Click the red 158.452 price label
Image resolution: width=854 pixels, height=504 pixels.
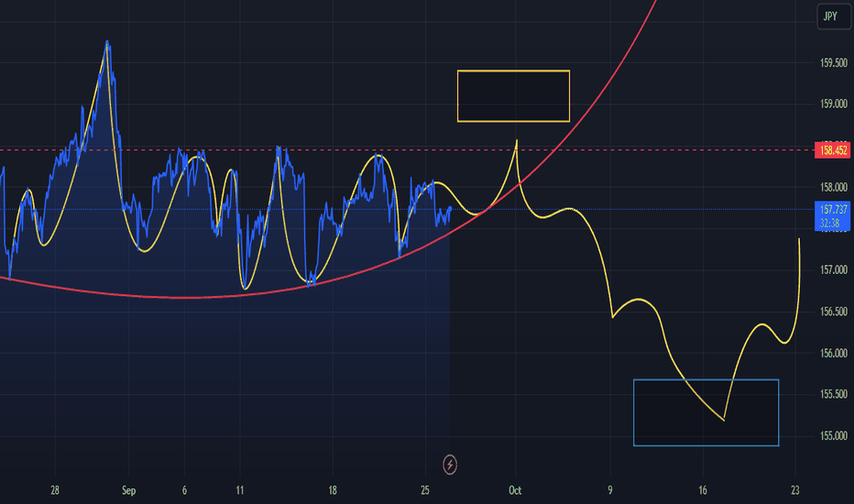pyautogui.click(x=832, y=150)
